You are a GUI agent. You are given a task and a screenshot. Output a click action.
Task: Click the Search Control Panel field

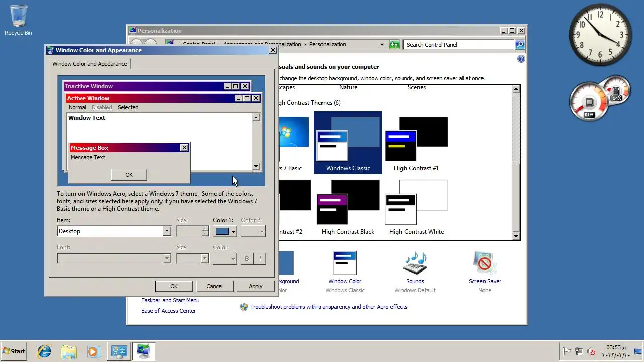pyautogui.click(x=459, y=45)
